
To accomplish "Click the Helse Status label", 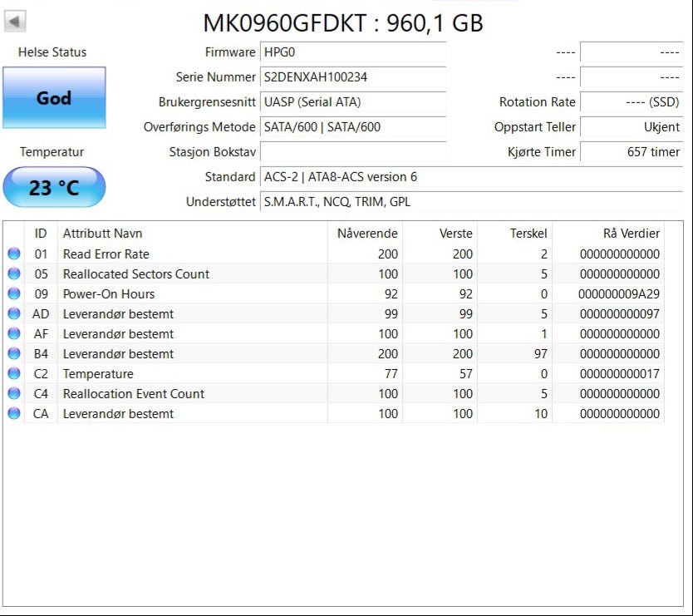I will (52, 52).
